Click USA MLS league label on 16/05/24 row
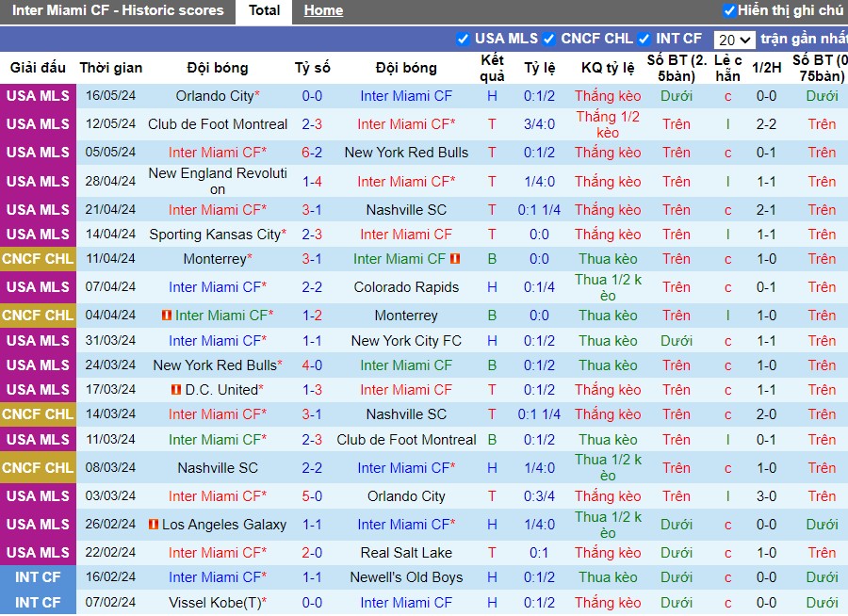Screen dimensions: 848x616 38,96
